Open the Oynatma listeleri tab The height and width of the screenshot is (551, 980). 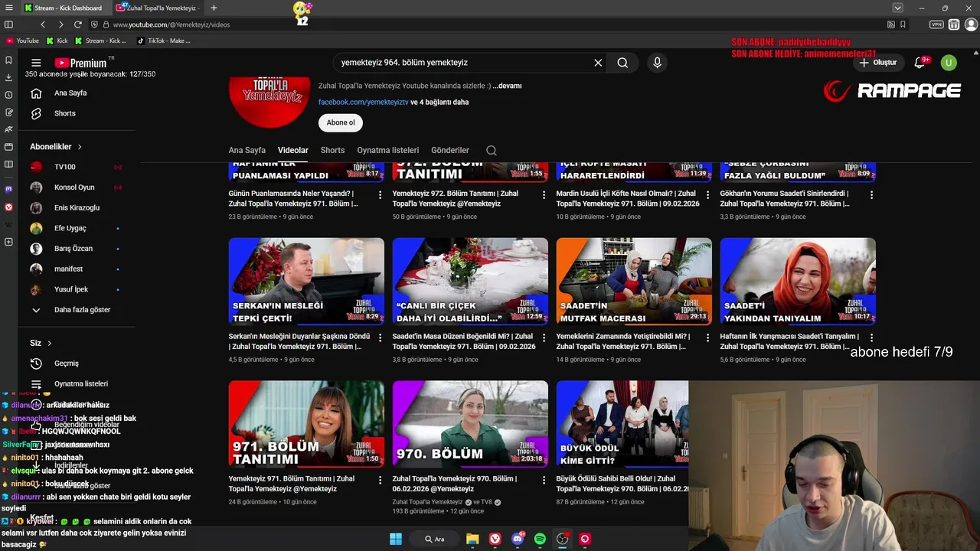tap(387, 150)
